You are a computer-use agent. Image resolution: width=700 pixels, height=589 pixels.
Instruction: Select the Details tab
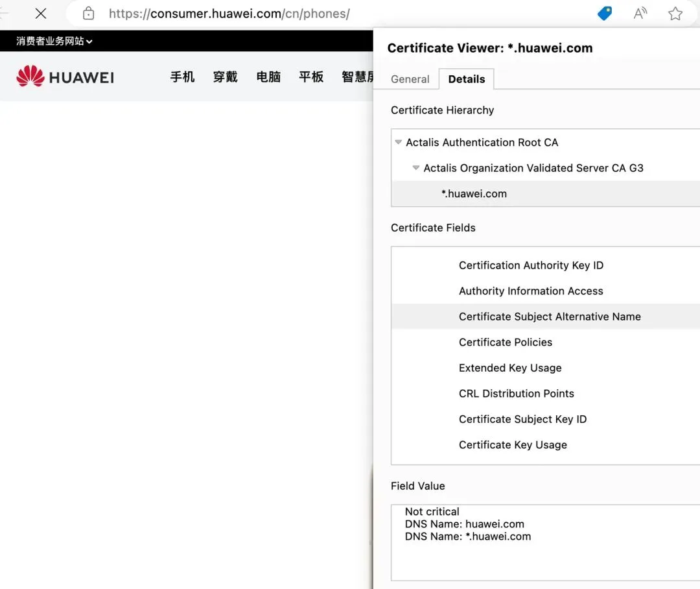tap(466, 79)
